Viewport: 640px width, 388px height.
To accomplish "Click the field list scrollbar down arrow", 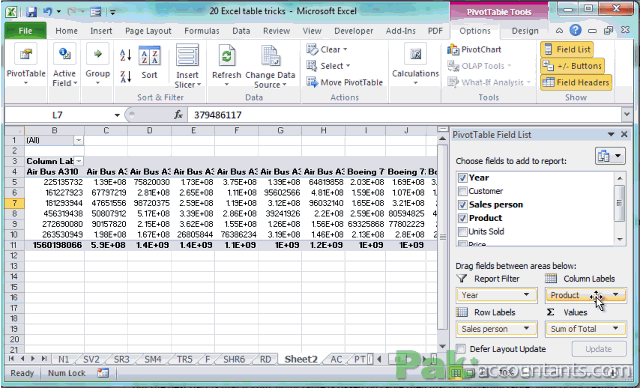I will coord(620,239).
